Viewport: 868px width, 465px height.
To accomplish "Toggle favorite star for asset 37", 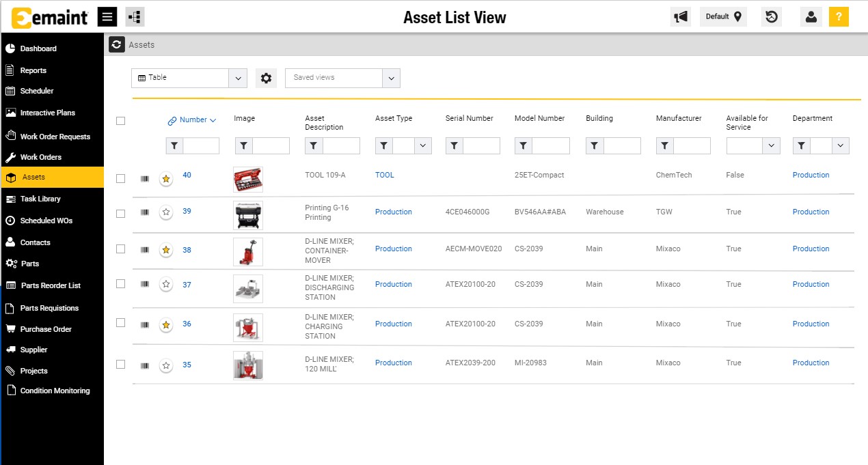I will (x=165, y=285).
